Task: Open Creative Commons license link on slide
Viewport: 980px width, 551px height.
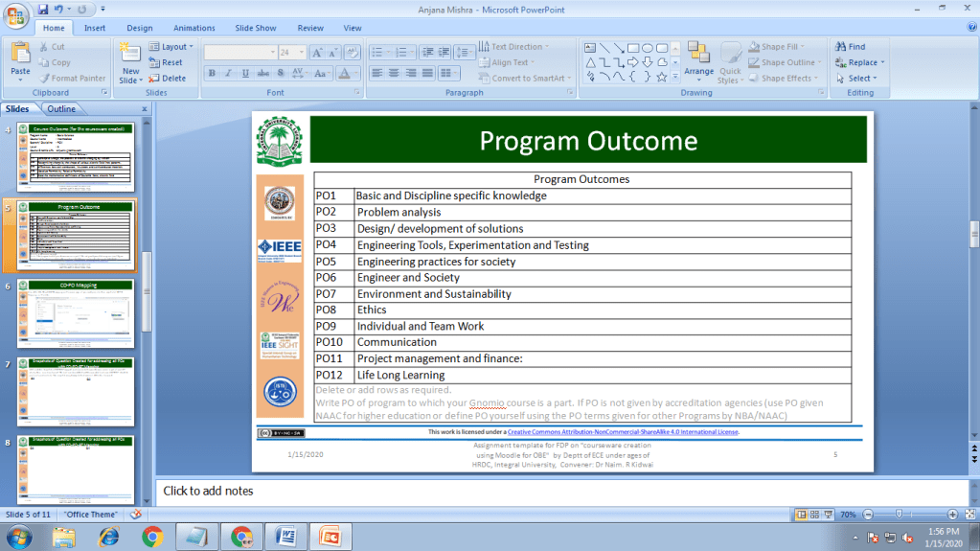Action: pyautogui.click(x=623, y=432)
